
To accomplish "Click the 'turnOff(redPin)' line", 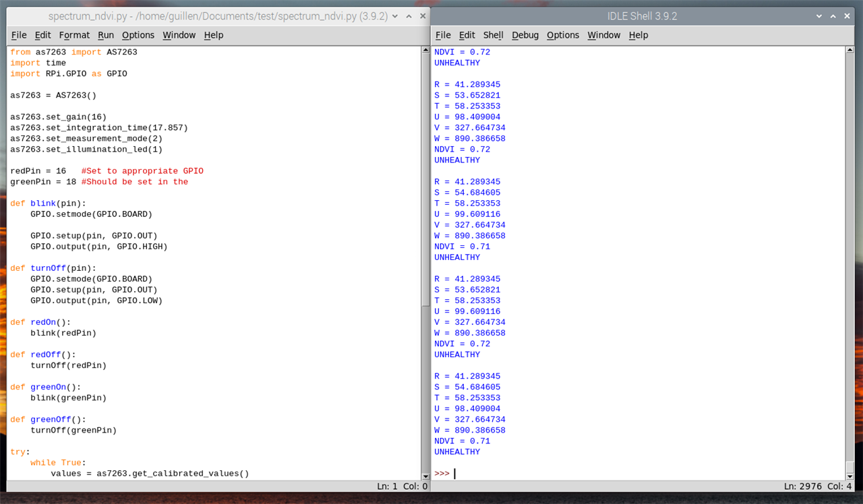I will coord(68,365).
